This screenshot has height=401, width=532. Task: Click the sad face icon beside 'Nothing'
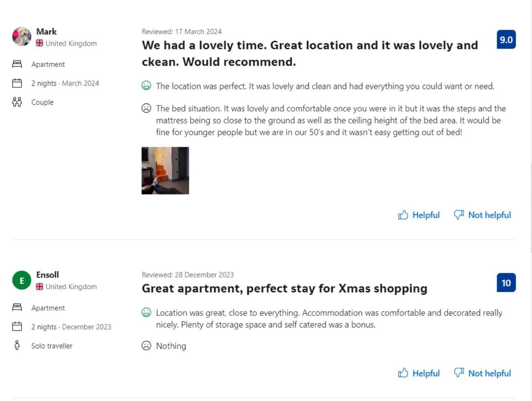(146, 346)
